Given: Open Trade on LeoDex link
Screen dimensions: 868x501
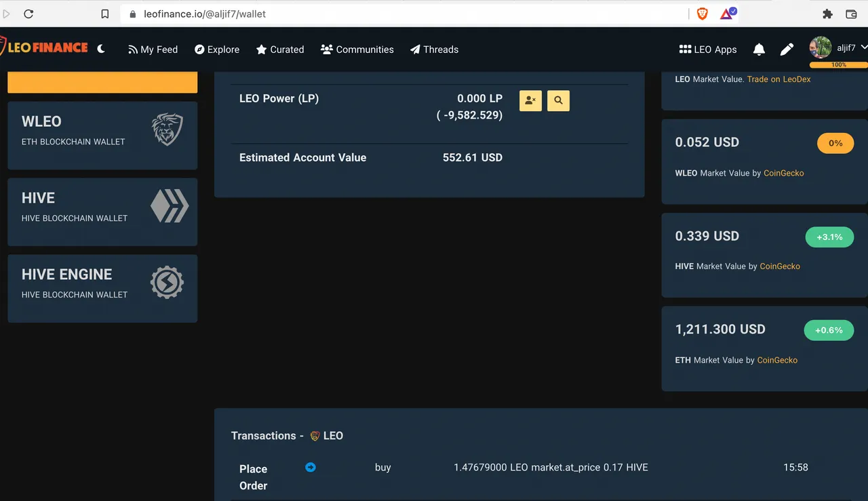Looking at the screenshot, I should (x=778, y=79).
